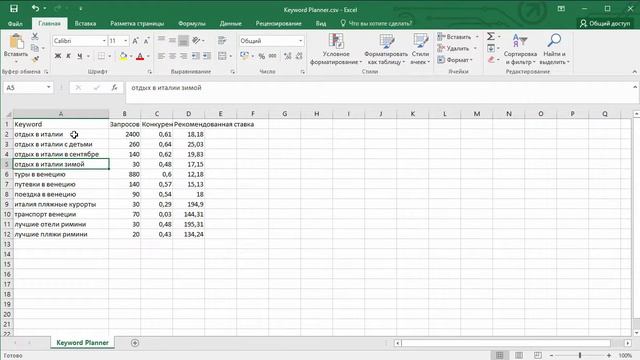Switch to the Формулы tab
The image size is (640, 360).
coord(192,24)
